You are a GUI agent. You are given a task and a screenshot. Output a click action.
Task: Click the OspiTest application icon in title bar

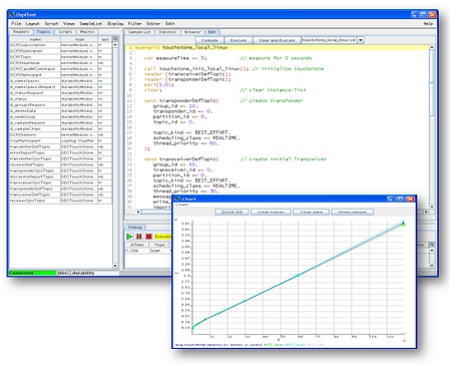[x=12, y=14]
